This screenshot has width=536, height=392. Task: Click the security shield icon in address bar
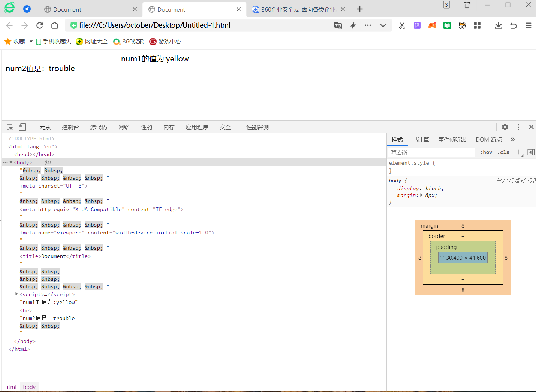pyautogui.click(x=73, y=25)
